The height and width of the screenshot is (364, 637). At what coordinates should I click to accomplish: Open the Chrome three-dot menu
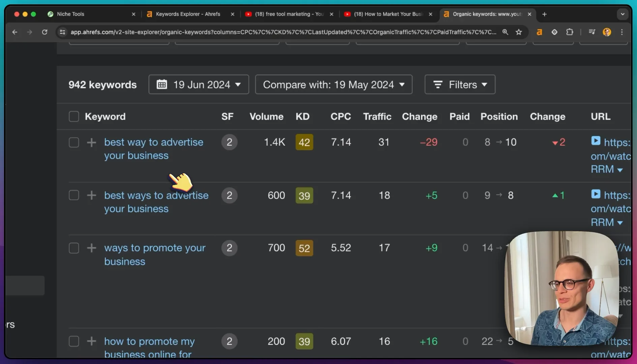click(x=622, y=32)
